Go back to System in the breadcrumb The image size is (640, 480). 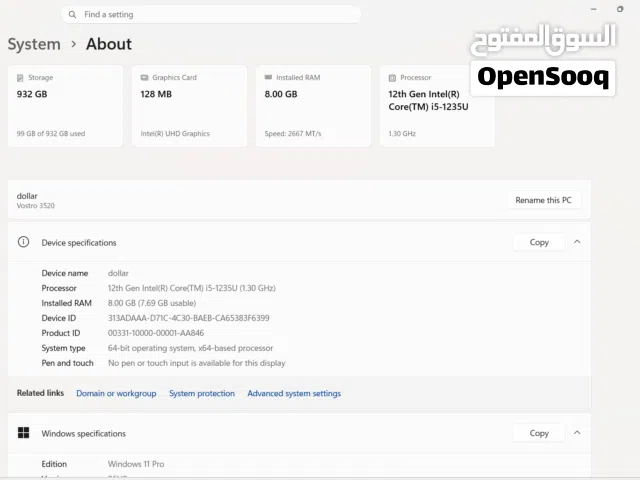click(34, 44)
